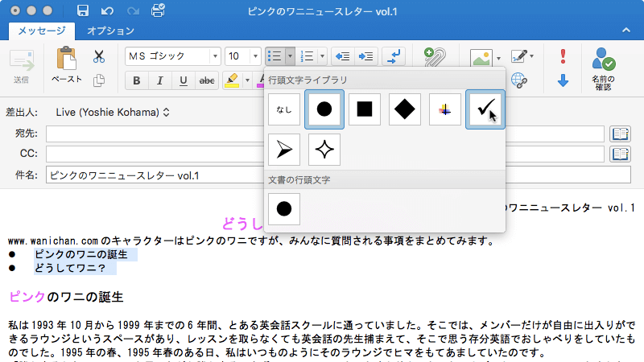Select the diamond bullet in library
This screenshot has width=644, height=362.
coord(405,109)
